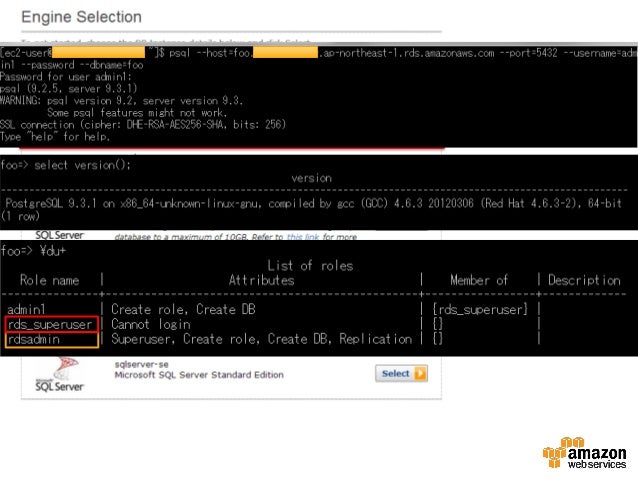Screen dimensions: 638x479
Task: Click the 'admin1' role name in list
Action: (x=26, y=309)
